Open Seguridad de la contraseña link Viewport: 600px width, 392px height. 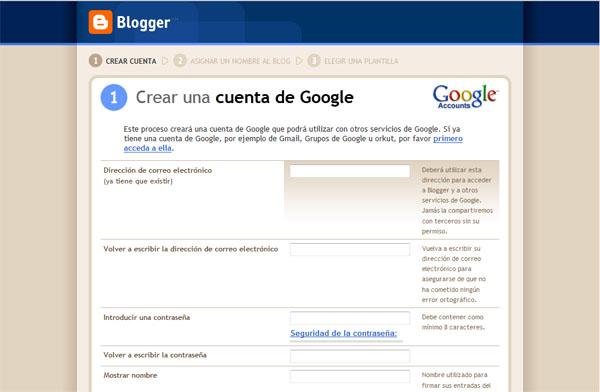[344, 333]
